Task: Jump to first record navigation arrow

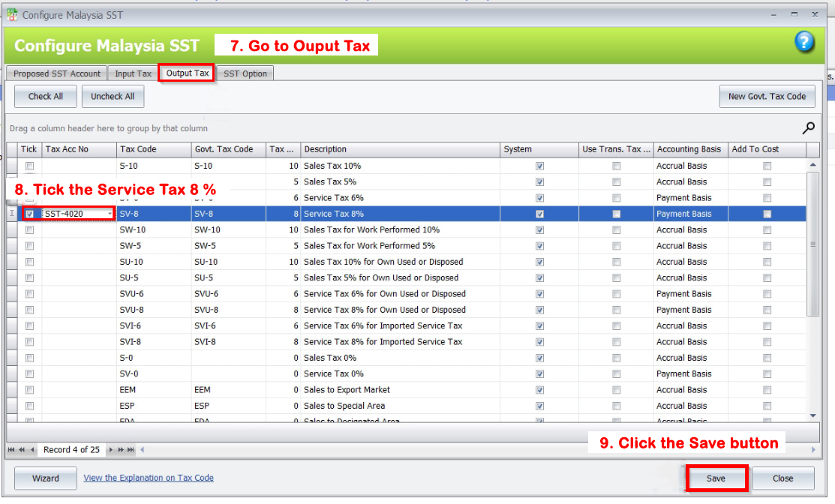Action: [11, 450]
